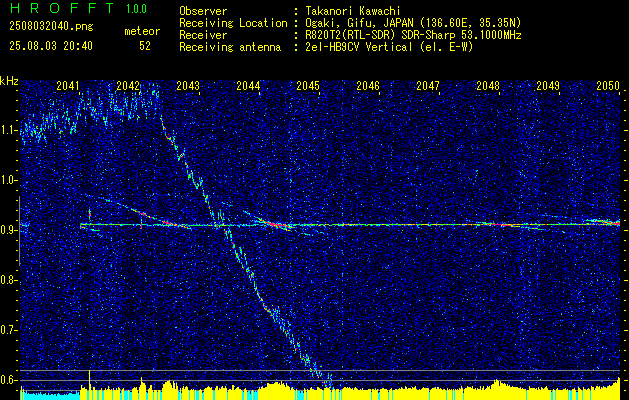Click the 2045 time marker
The height and width of the screenshot is (400, 629).
pos(308,85)
